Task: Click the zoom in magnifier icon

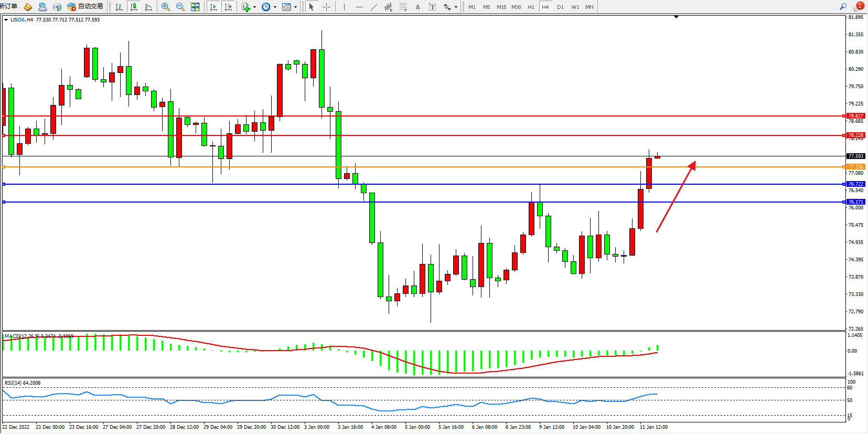Action: [166, 7]
